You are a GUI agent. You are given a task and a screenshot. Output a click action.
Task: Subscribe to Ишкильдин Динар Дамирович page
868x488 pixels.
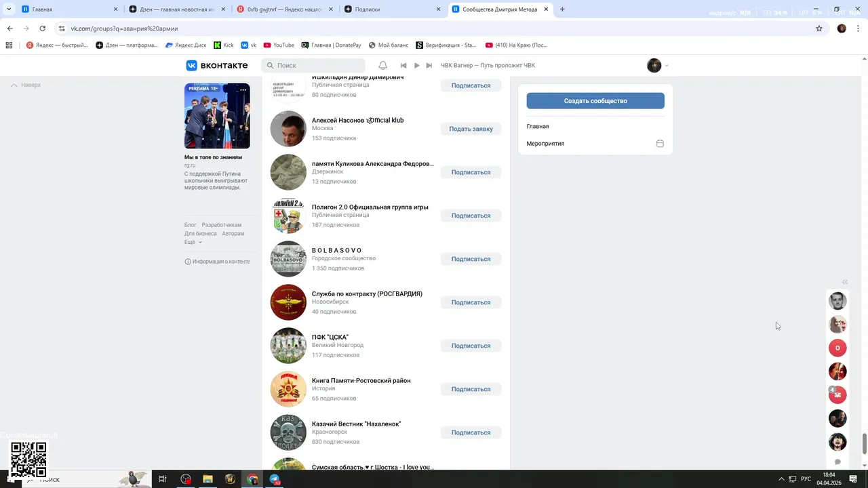[471, 85]
